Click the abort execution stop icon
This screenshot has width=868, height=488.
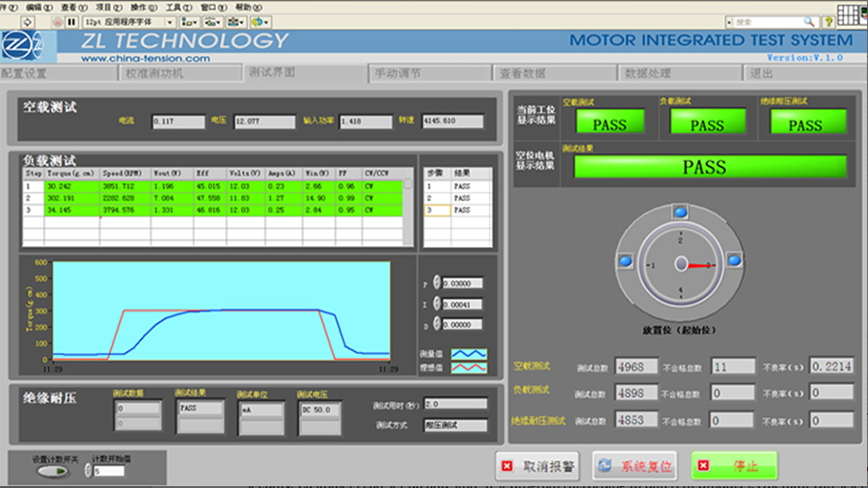click(56, 21)
